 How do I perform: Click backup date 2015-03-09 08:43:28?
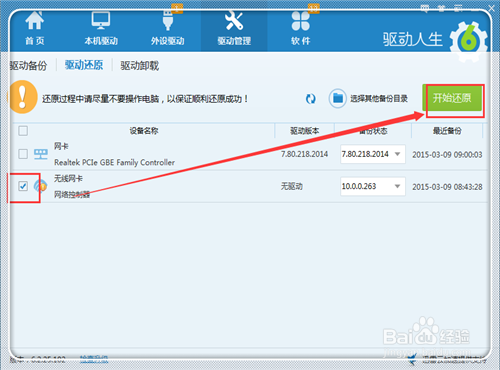tap(447, 187)
